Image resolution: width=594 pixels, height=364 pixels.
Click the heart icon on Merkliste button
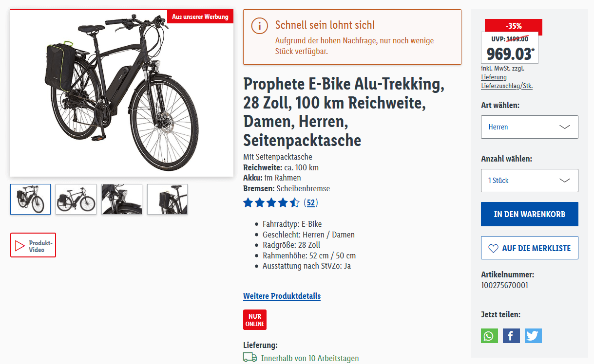tap(493, 248)
